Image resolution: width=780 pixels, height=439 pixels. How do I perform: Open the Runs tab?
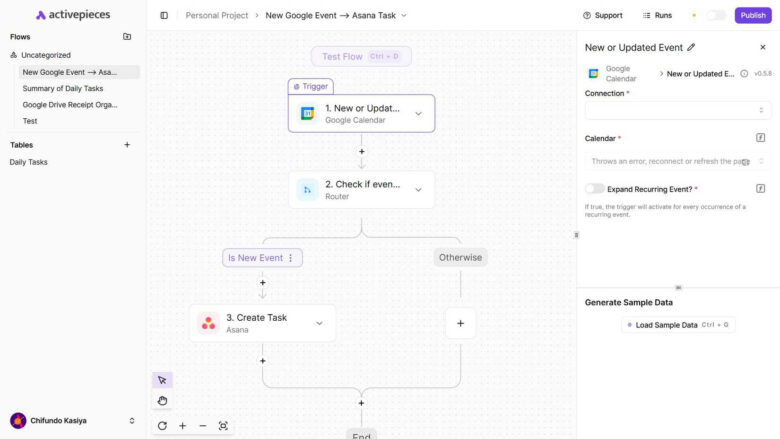[657, 16]
